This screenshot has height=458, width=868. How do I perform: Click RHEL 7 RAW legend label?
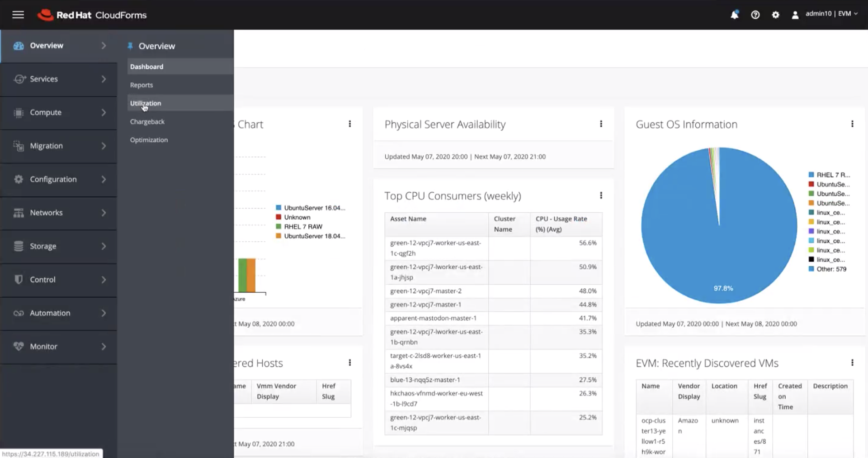[x=303, y=227]
